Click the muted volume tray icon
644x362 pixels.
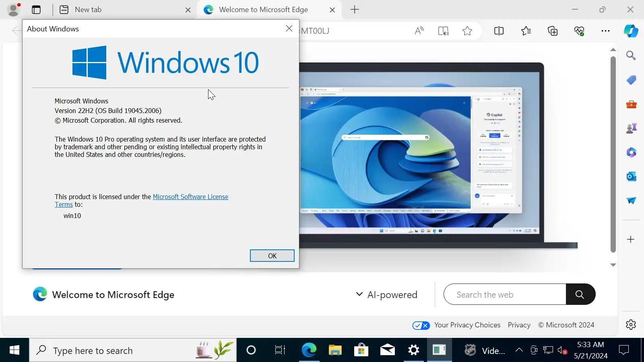click(x=562, y=350)
